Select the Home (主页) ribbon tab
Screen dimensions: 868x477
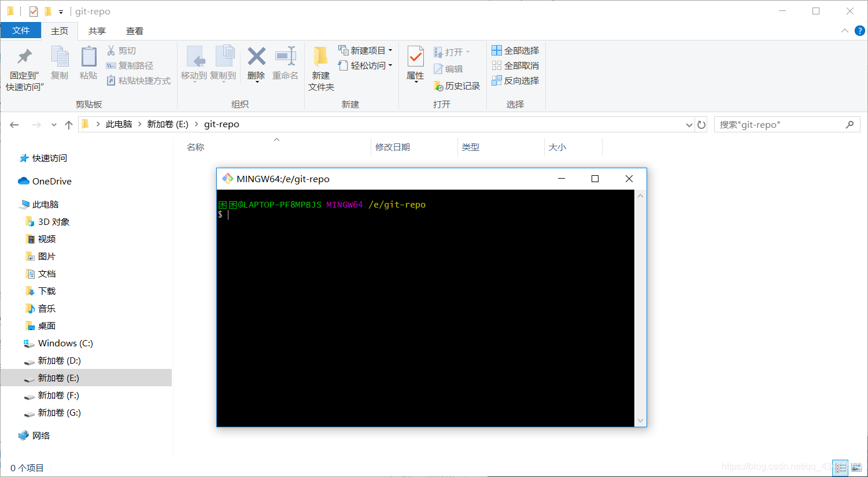point(60,31)
